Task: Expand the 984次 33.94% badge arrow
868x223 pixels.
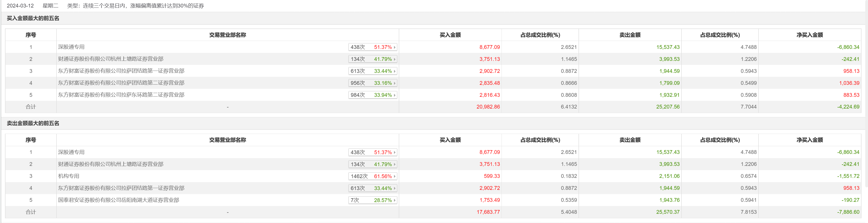Action: coord(394,95)
